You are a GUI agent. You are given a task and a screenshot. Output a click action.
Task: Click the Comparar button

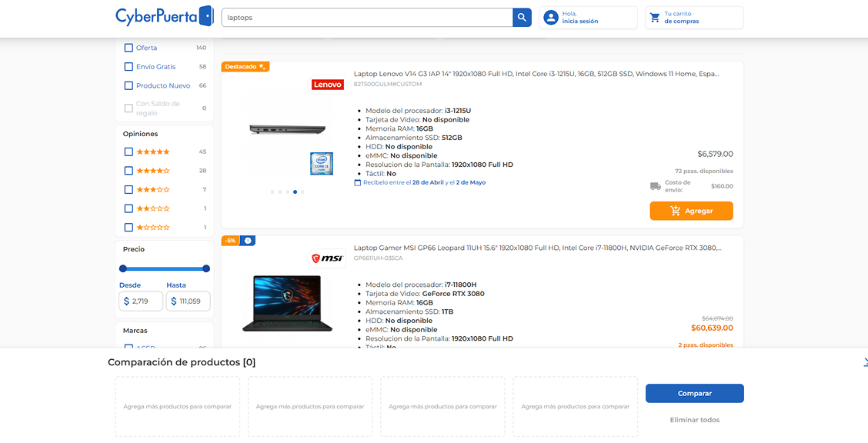pos(694,393)
